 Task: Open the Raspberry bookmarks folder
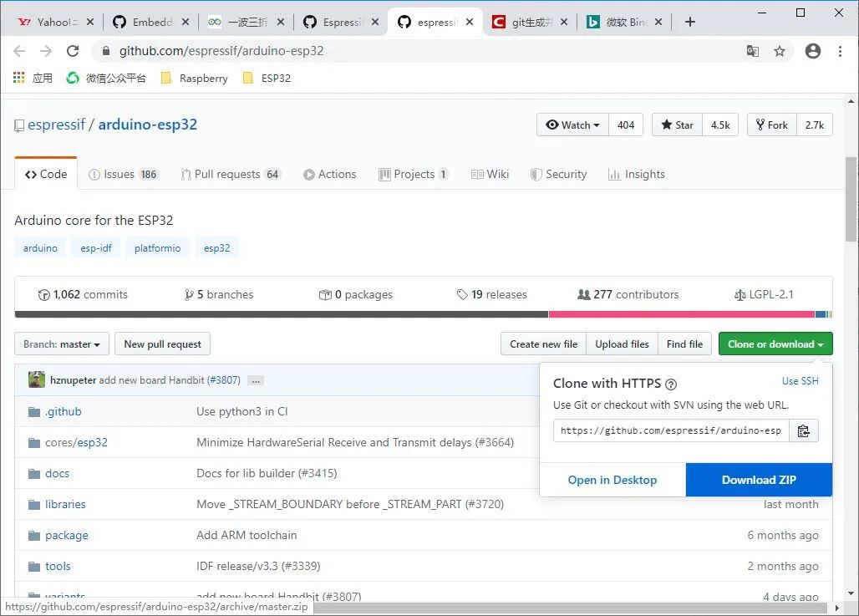(195, 78)
